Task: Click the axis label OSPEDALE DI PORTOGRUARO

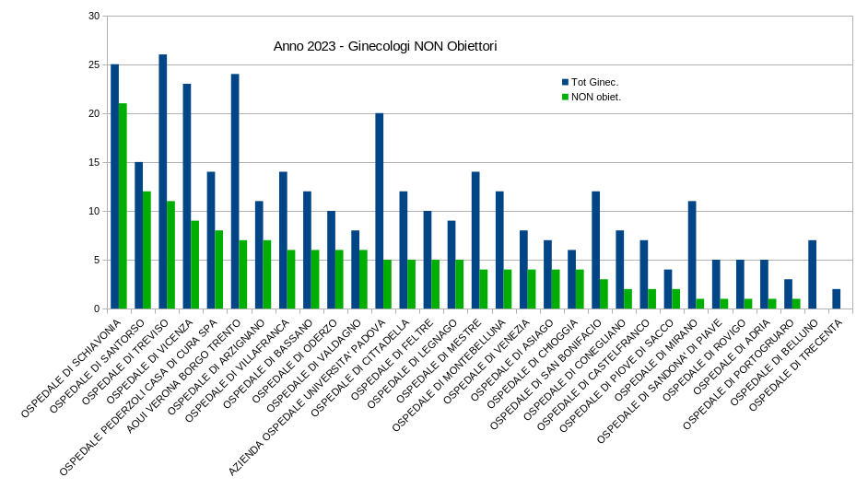Action: [x=737, y=374]
